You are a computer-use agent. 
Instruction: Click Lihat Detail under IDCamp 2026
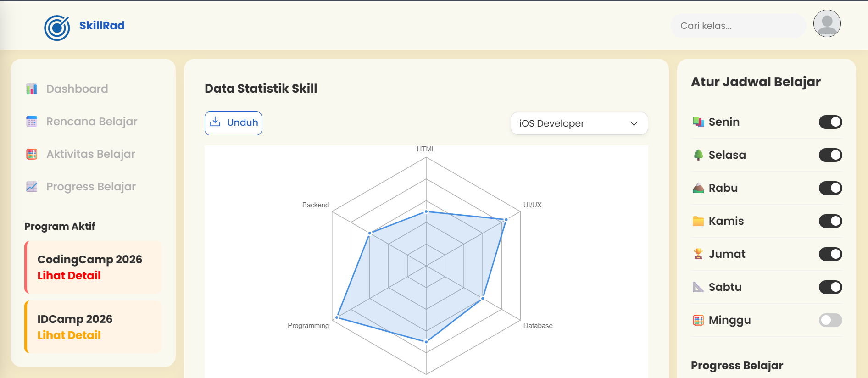[x=68, y=335]
